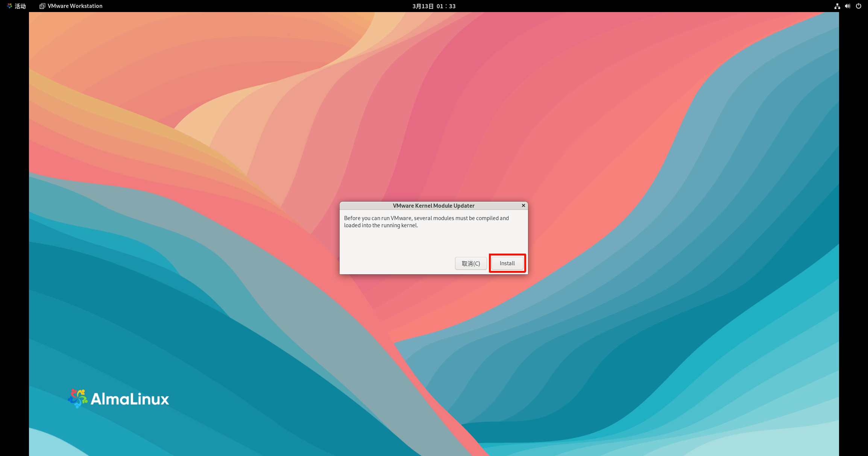
Task: Open the 3月13日 01:33 clock calendar
Action: tap(434, 6)
